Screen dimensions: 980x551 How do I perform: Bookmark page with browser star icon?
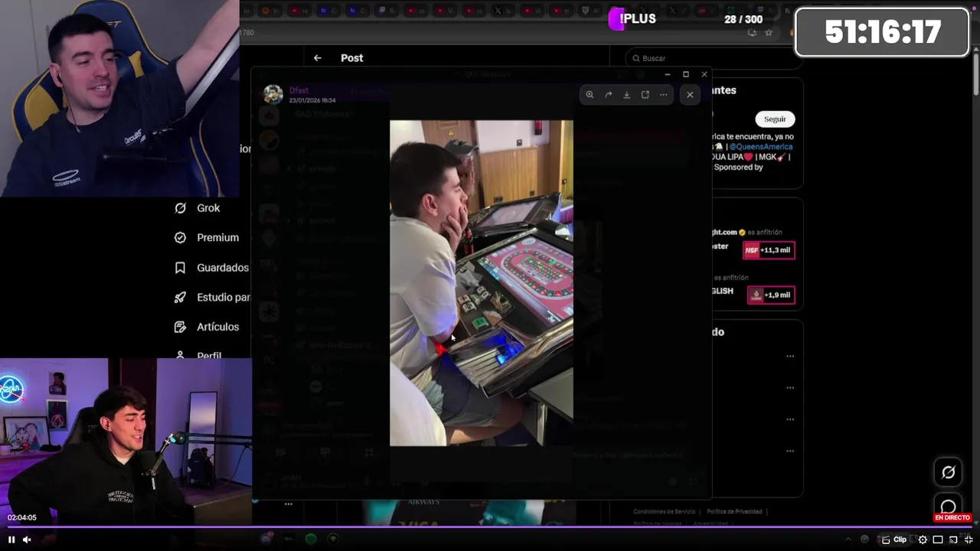769,33
